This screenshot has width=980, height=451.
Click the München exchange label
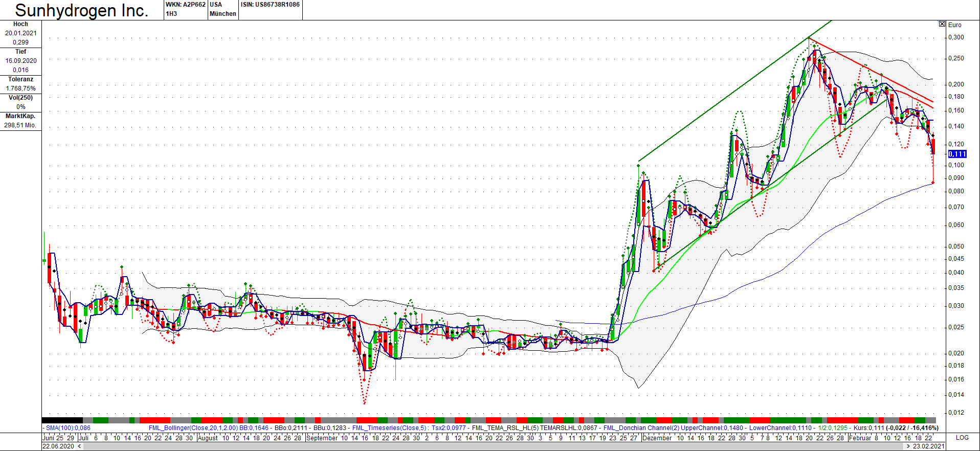pyautogui.click(x=223, y=14)
